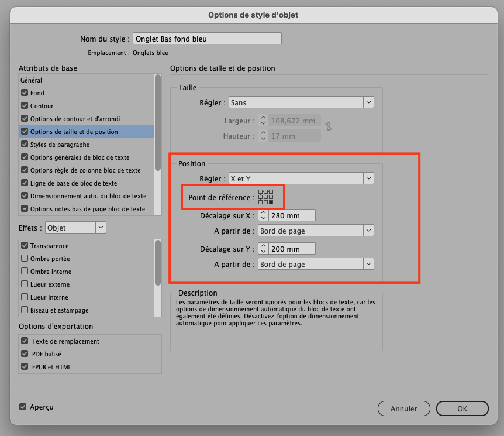Toggle Options notes bas de page checkbox
Viewport: 504px width, 436px height.
(x=25, y=208)
